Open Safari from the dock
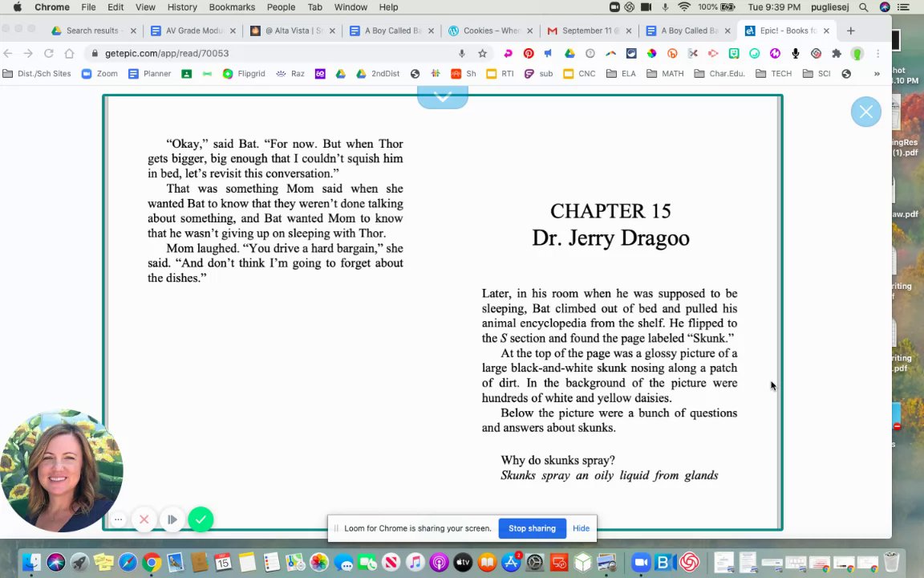The width and height of the screenshot is (924, 578). [128, 562]
